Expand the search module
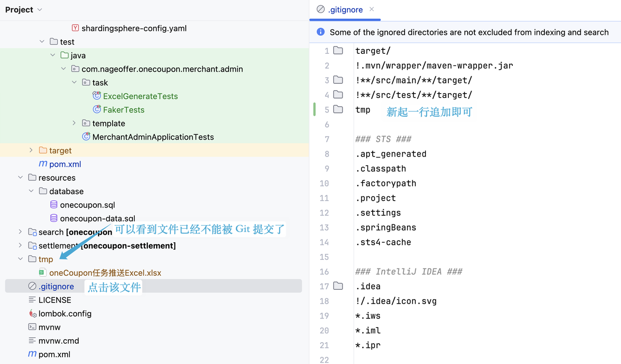Screen dimensions: 621x364 20,232
